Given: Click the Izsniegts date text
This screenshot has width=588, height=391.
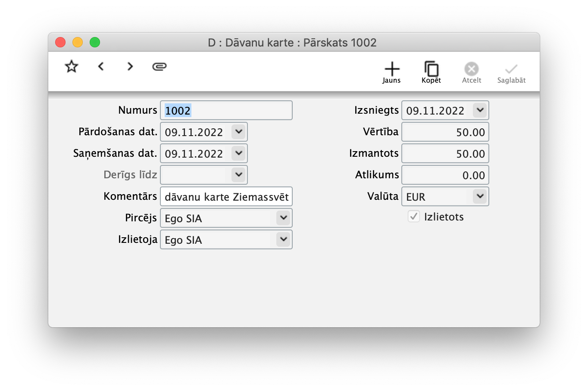Looking at the screenshot, I should 435,111.
